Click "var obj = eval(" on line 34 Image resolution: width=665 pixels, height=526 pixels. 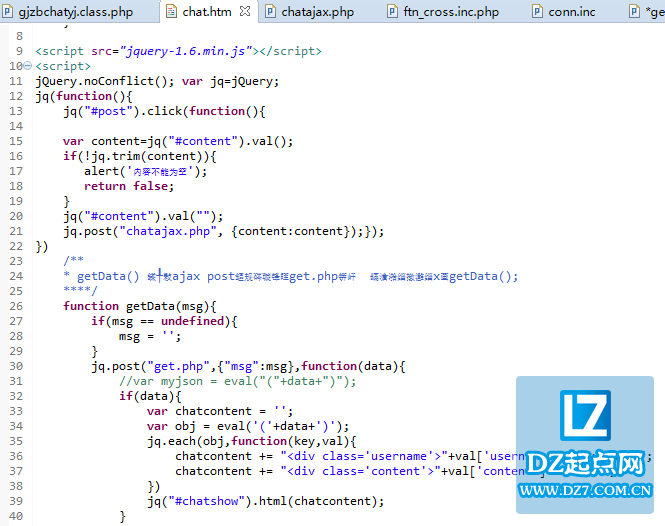pos(199,426)
